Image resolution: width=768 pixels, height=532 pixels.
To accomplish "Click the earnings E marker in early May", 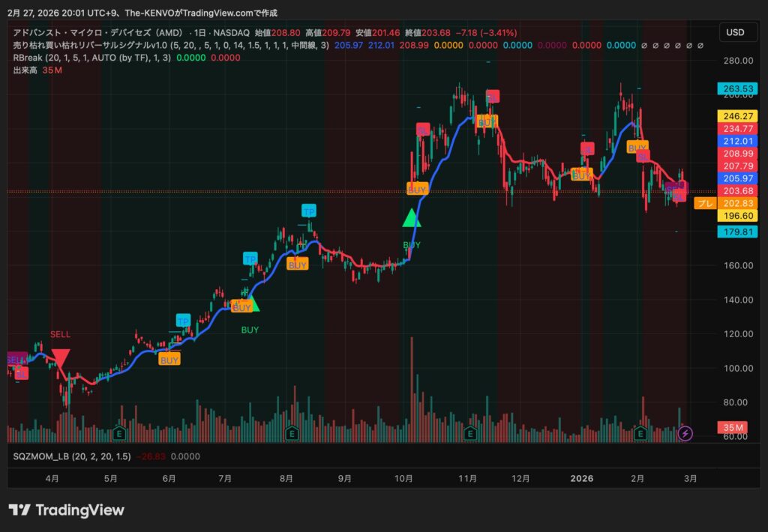I will (118, 433).
